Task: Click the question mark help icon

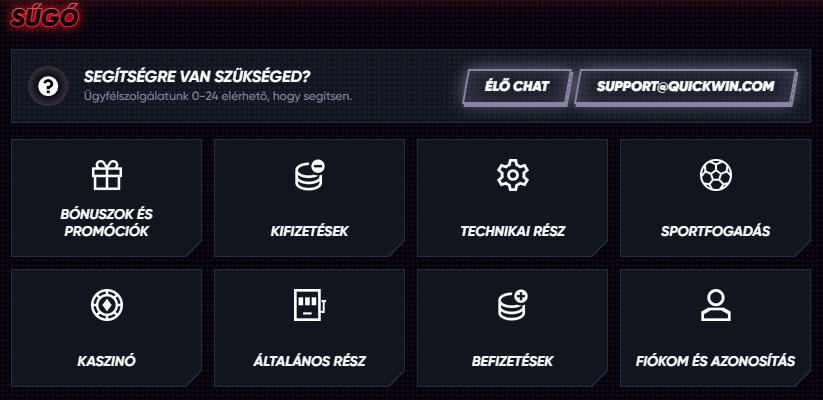Action: [x=48, y=86]
